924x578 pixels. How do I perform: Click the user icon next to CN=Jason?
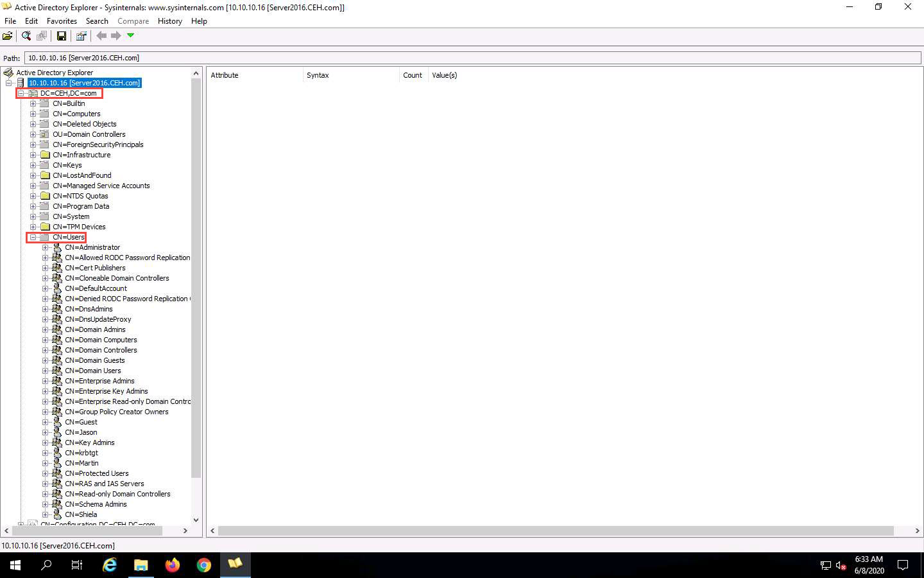pyautogui.click(x=57, y=432)
